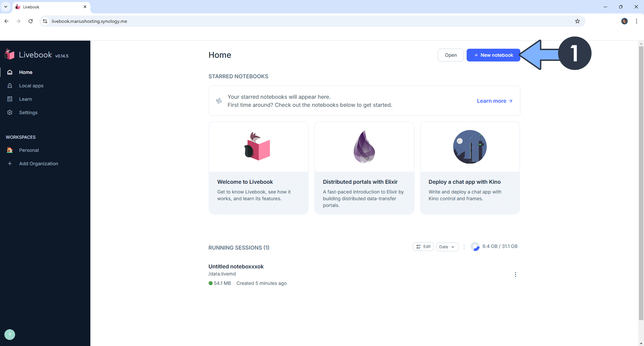This screenshot has height=346, width=644.
Task: Click the v0.14.5 version label
Action: click(x=62, y=56)
